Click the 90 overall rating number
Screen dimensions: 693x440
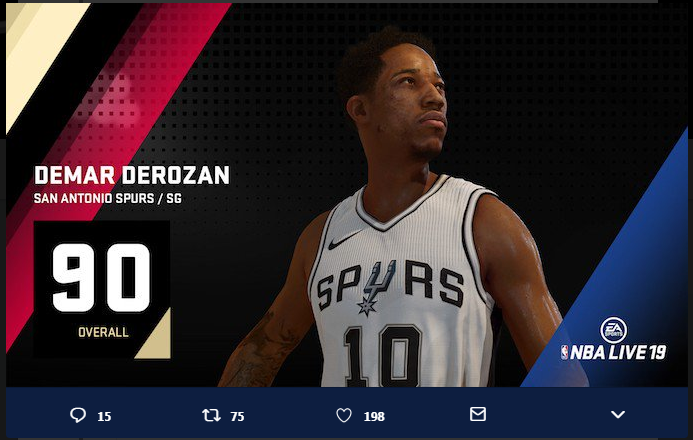coord(102,278)
